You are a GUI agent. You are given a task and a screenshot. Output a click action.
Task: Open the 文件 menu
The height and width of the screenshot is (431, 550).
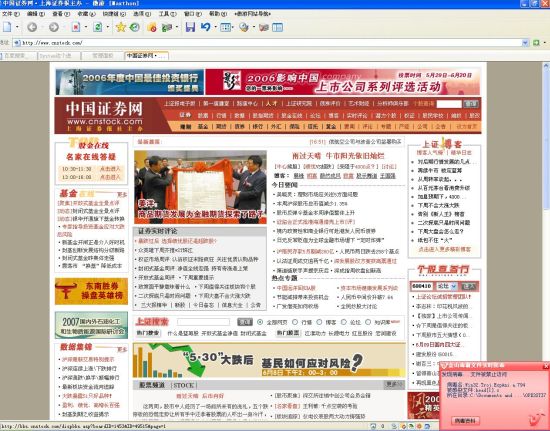click(x=11, y=14)
